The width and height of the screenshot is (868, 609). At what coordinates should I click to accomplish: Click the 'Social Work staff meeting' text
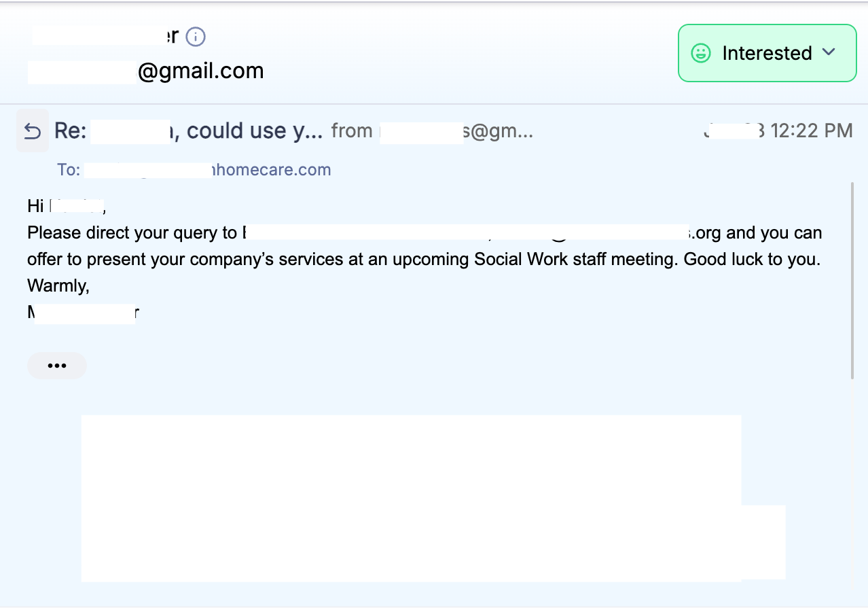pos(576,260)
